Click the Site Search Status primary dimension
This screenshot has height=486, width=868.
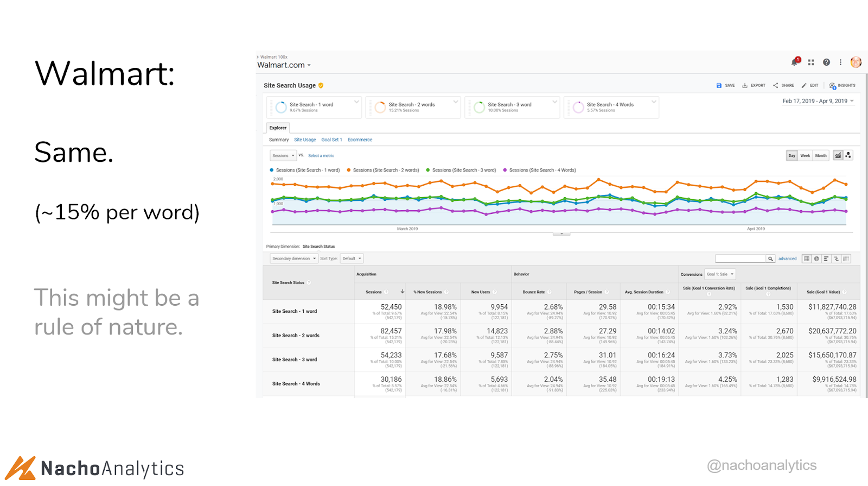(x=318, y=247)
